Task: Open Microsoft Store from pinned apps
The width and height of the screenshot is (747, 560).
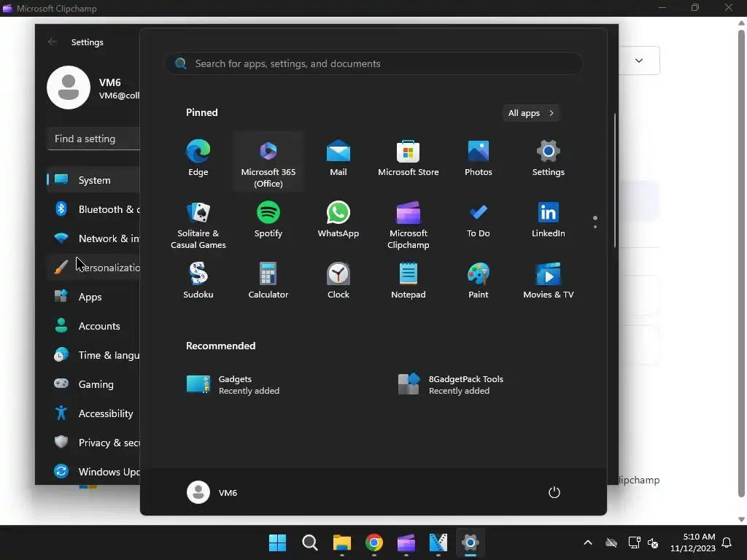Action: [409, 160]
